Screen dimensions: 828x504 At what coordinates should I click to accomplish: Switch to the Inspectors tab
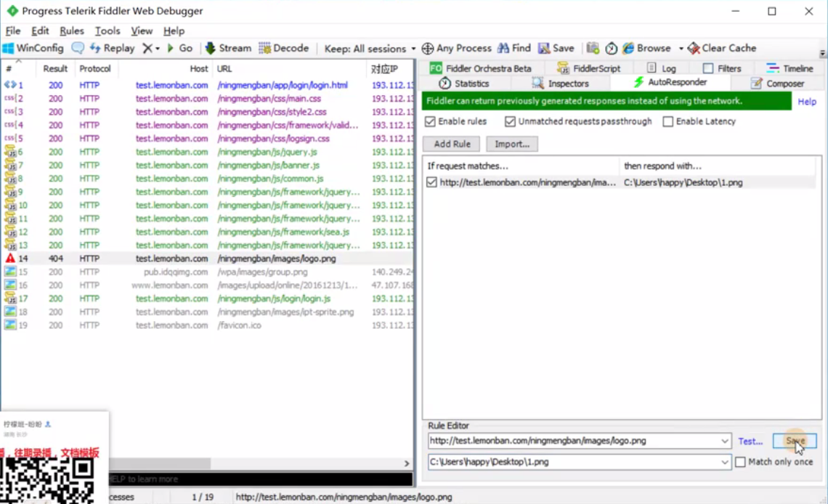tap(559, 84)
